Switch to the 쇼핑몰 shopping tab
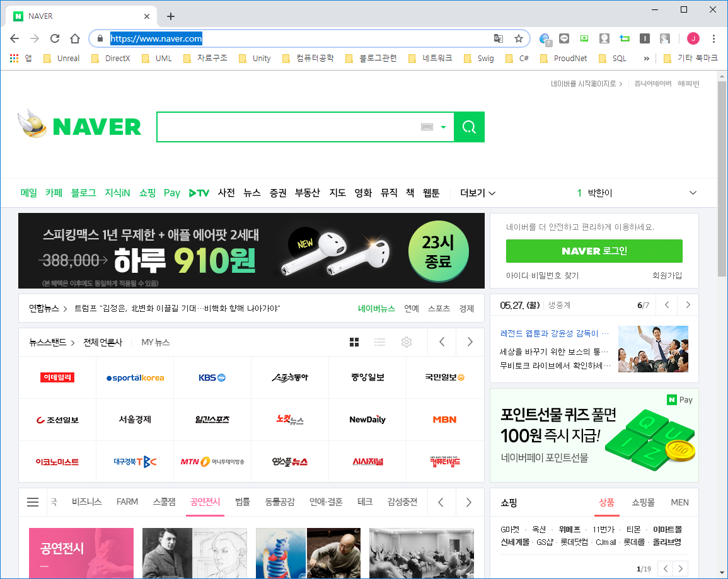Image resolution: width=728 pixels, height=579 pixels. click(x=643, y=502)
